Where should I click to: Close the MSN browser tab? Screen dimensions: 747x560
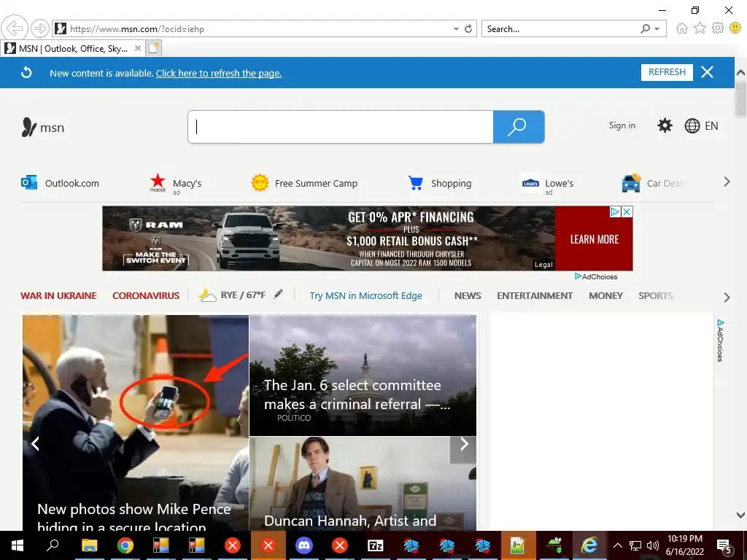[137, 48]
